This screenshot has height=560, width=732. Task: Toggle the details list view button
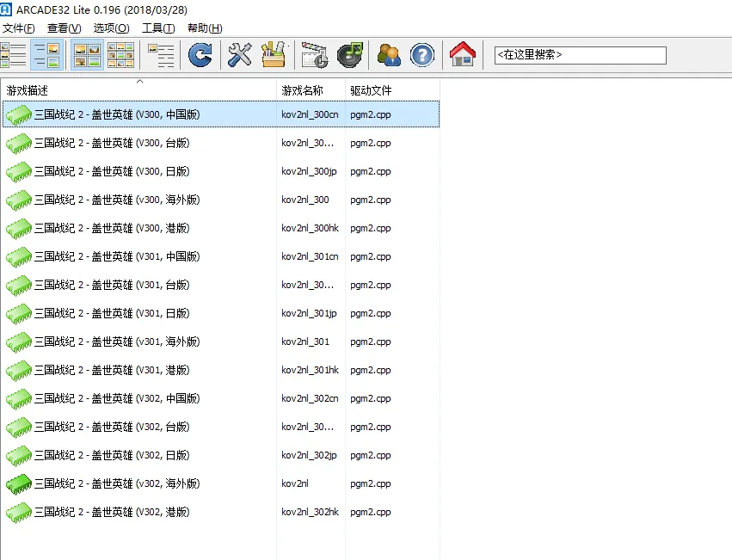click(x=46, y=55)
